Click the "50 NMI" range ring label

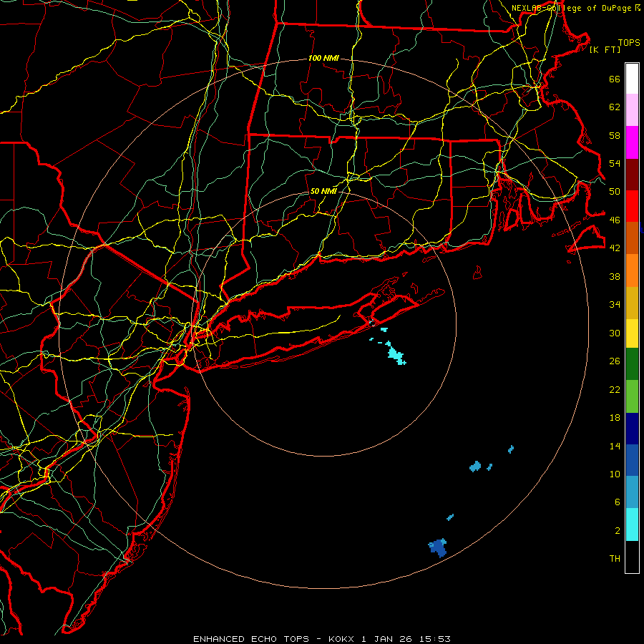pyautogui.click(x=323, y=191)
